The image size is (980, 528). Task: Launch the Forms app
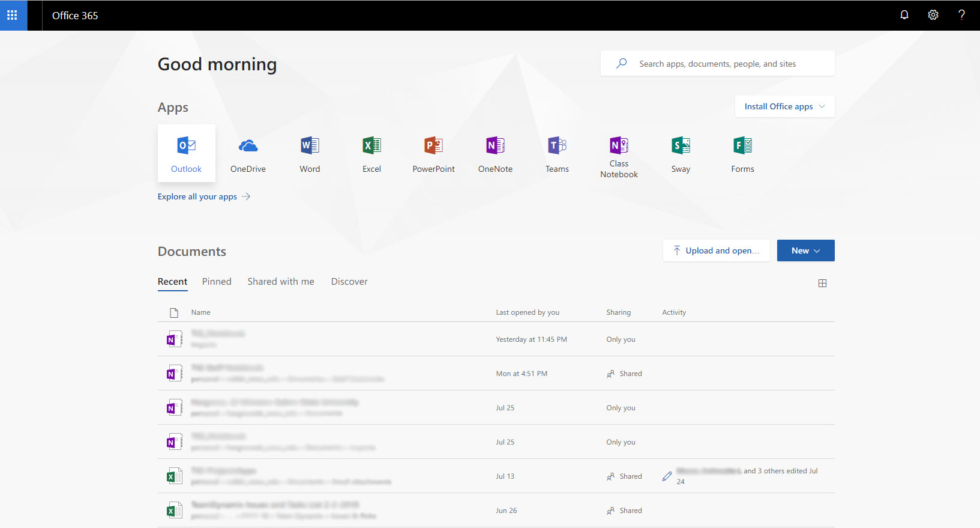pyautogui.click(x=742, y=153)
